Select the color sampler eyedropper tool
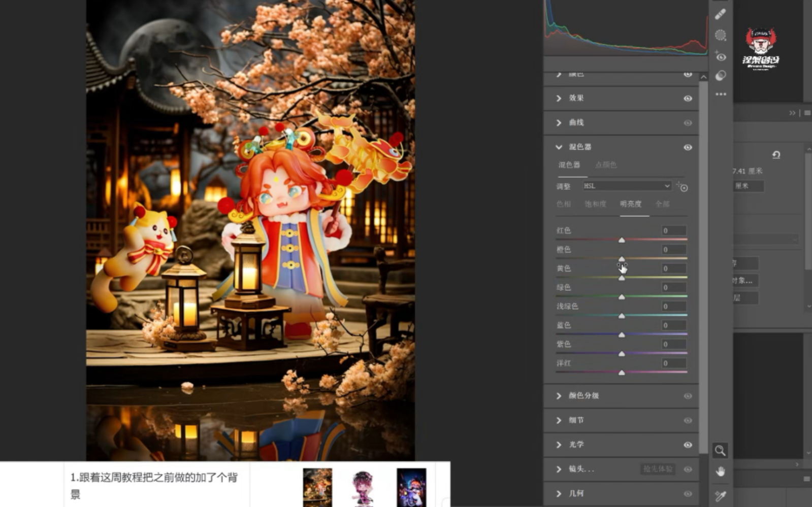 (x=720, y=496)
